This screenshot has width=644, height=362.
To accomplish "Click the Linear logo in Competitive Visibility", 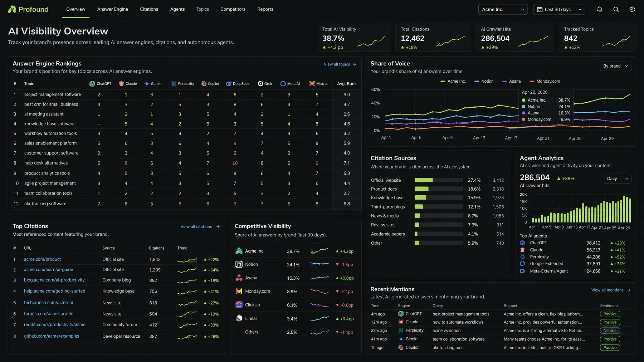I will click(x=239, y=318).
